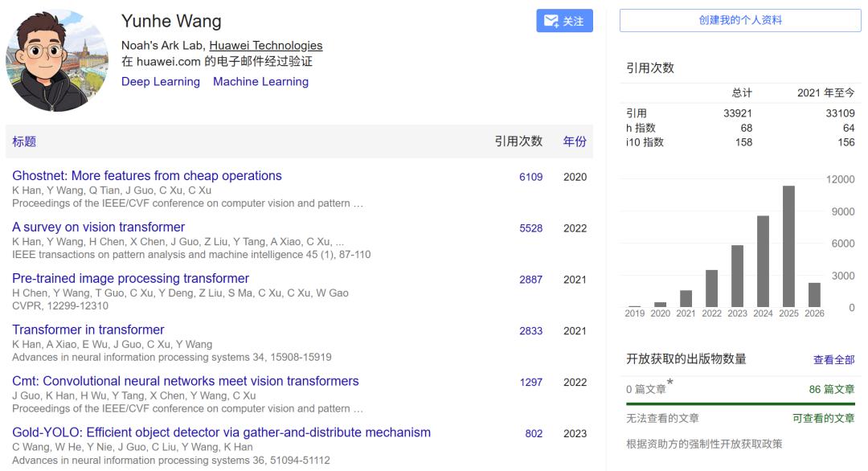View all open access publications
868x471 pixels.
(833, 360)
